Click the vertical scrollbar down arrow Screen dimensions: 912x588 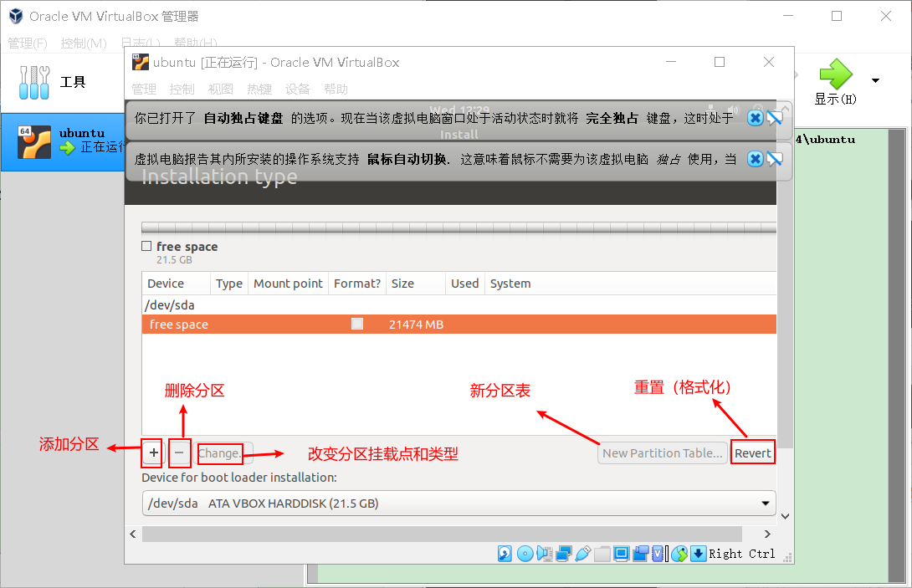(785, 516)
